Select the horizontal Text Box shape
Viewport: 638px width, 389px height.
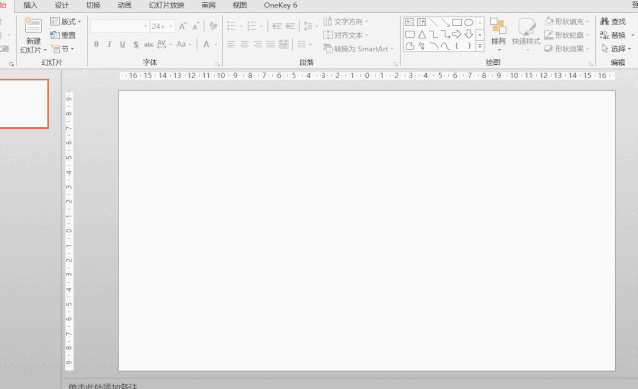pyautogui.click(x=410, y=22)
